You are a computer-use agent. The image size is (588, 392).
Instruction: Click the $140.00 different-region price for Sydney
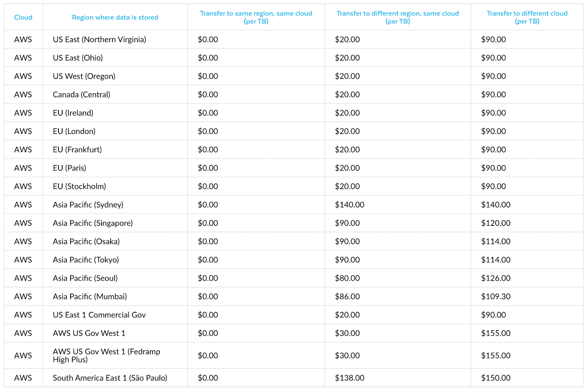coord(349,205)
